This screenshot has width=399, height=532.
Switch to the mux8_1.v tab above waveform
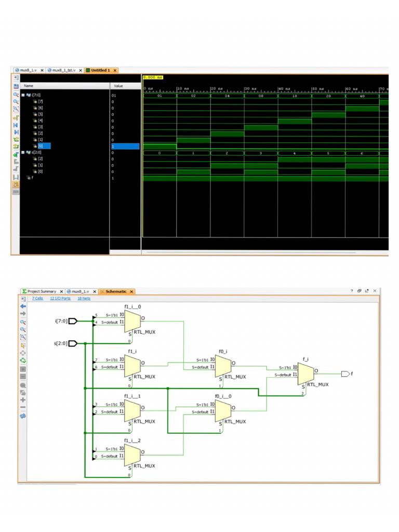28,70
